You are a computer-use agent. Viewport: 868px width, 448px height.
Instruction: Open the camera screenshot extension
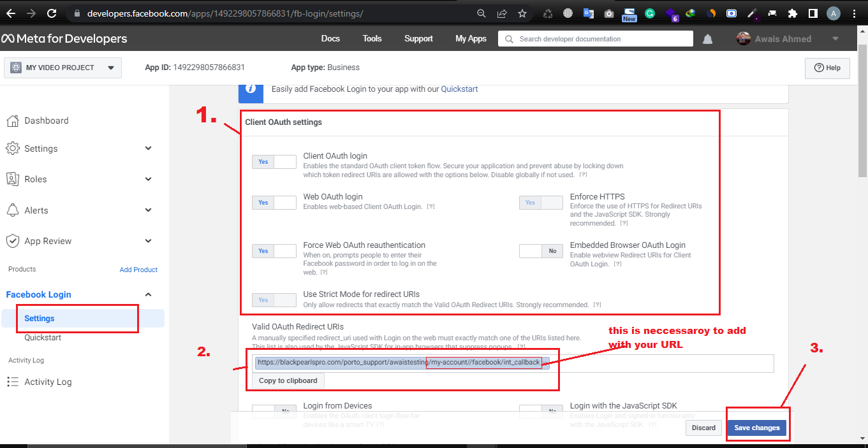(609, 13)
